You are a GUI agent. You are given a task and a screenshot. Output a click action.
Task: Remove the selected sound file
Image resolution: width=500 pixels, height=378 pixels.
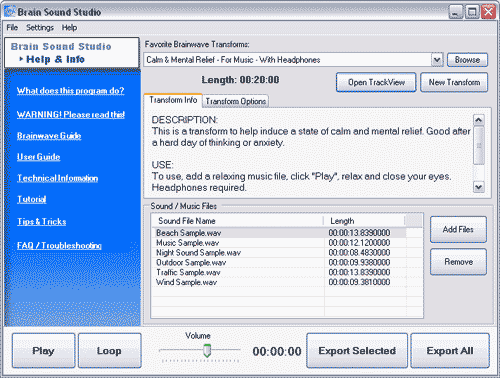point(458,262)
